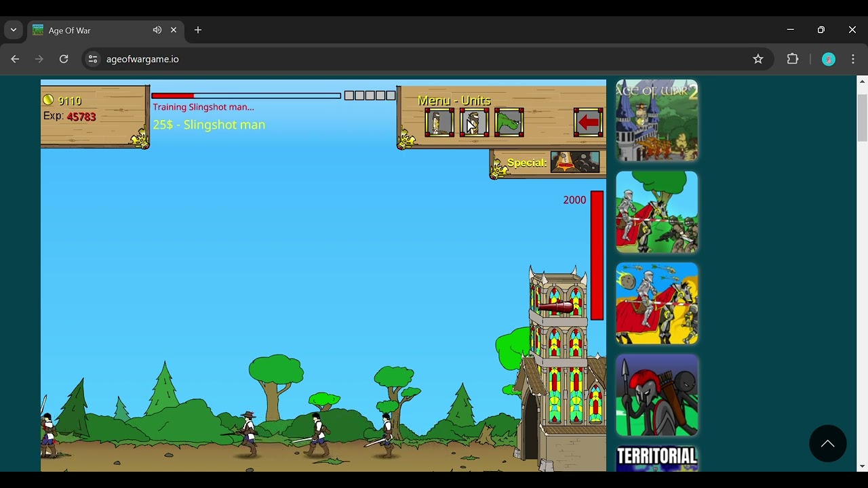
Task: Open the tab search dropdown
Action: 14,30
